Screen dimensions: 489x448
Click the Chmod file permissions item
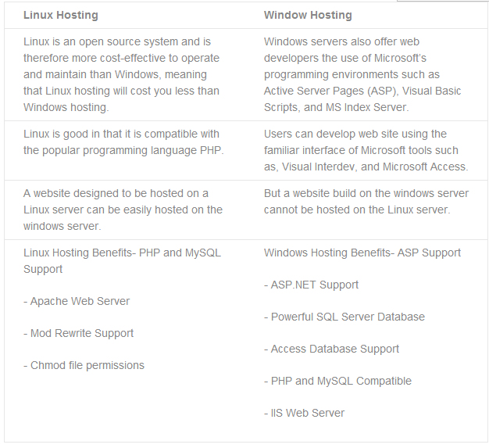click(84, 365)
